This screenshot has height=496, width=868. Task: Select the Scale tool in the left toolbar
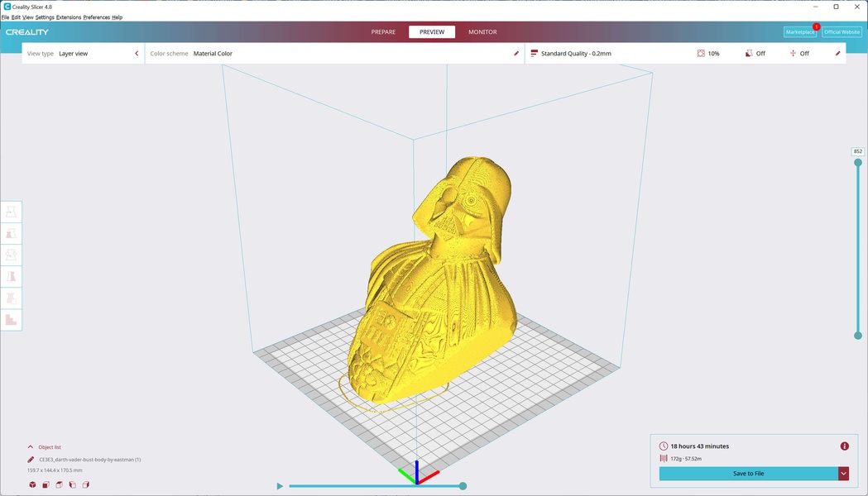click(11, 233)
